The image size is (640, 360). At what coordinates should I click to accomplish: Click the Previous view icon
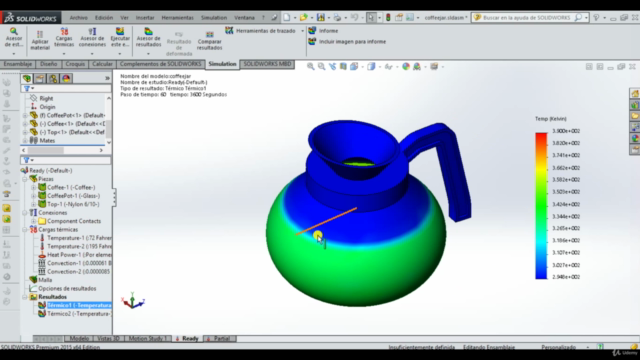(332, 67)
